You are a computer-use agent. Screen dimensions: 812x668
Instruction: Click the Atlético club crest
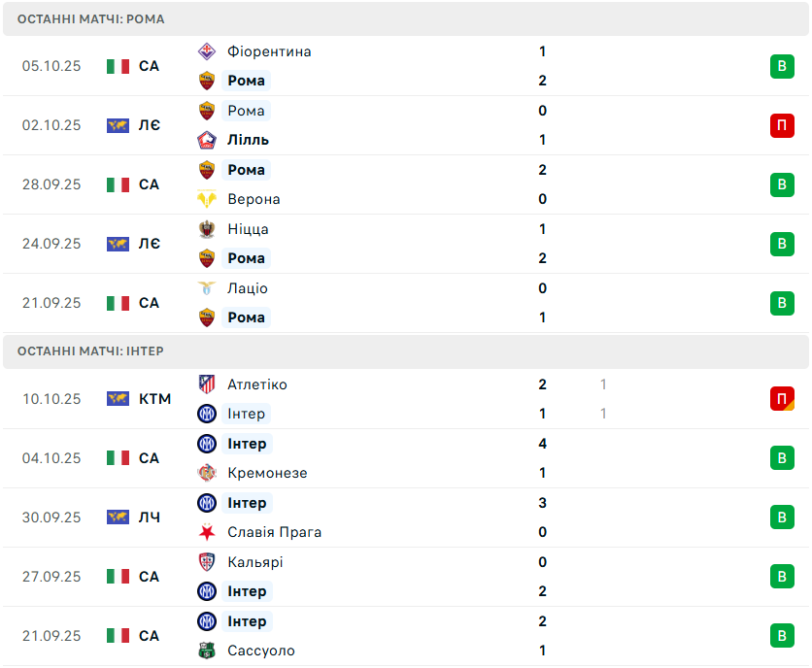click(x=207, y=384)
